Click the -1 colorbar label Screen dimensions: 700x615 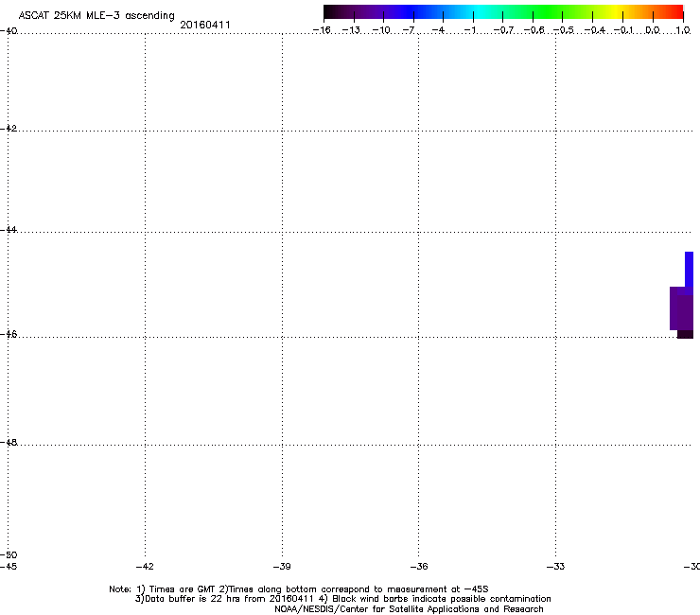tap(469, 30)
